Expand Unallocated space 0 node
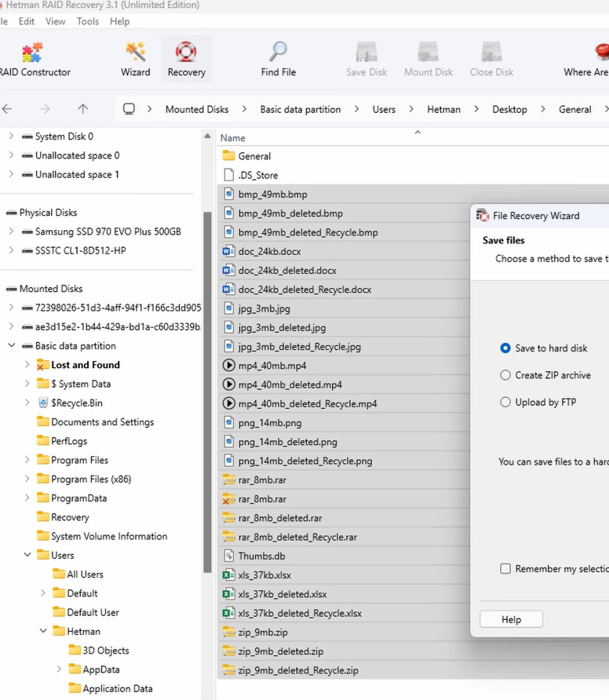This screenshot has width=609, height=700. 11,155
